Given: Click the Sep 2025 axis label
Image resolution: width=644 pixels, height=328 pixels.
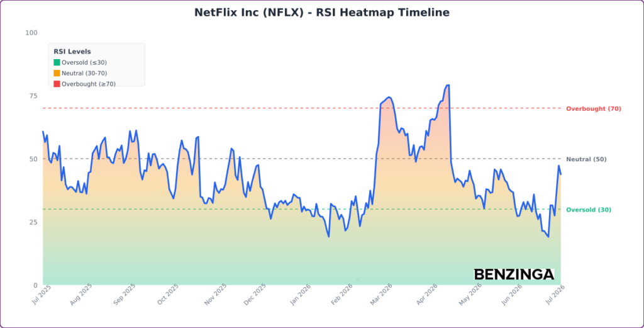Looking at the screenshot, I should coord(125,294).
